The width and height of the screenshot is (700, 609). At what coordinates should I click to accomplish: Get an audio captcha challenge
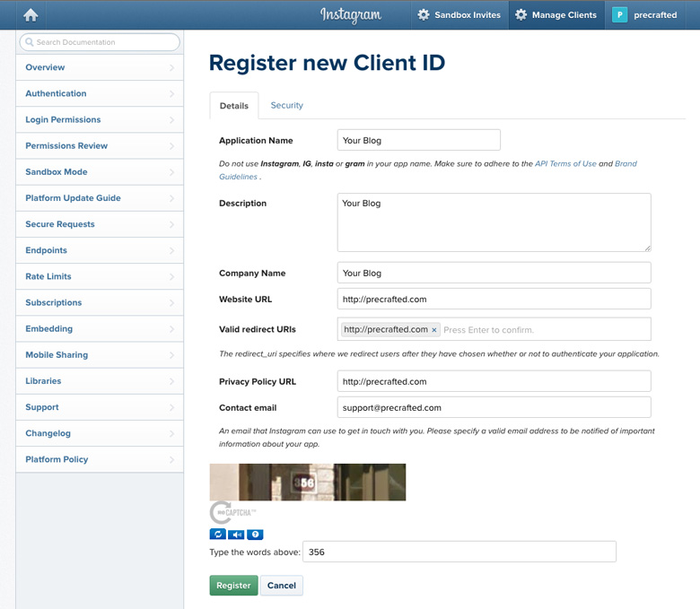(236, 534)
